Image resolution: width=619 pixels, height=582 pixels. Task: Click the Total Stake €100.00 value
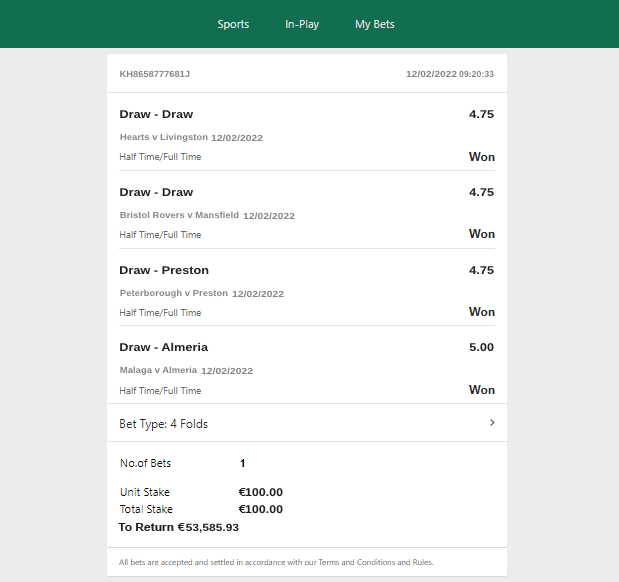click(261, 509)
